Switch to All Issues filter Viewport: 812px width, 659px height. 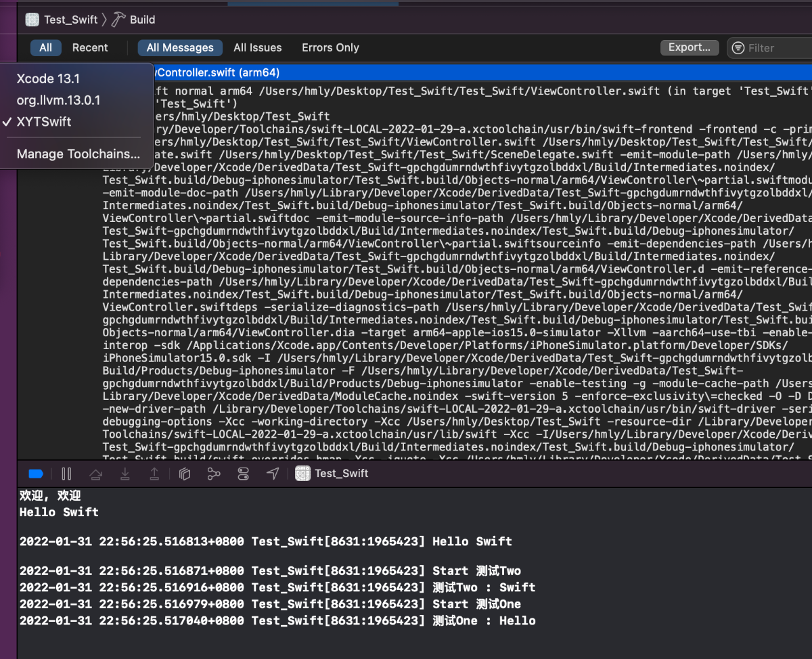(x=258, y=47)
